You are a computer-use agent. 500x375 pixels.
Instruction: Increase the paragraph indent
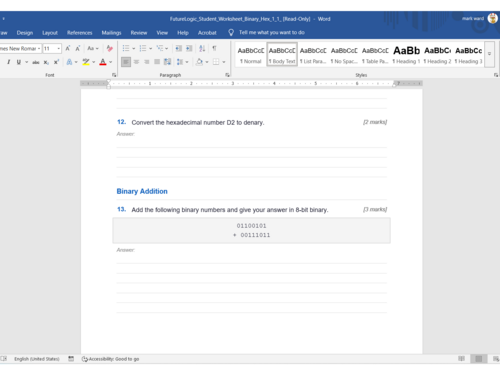tap(189, 48)
